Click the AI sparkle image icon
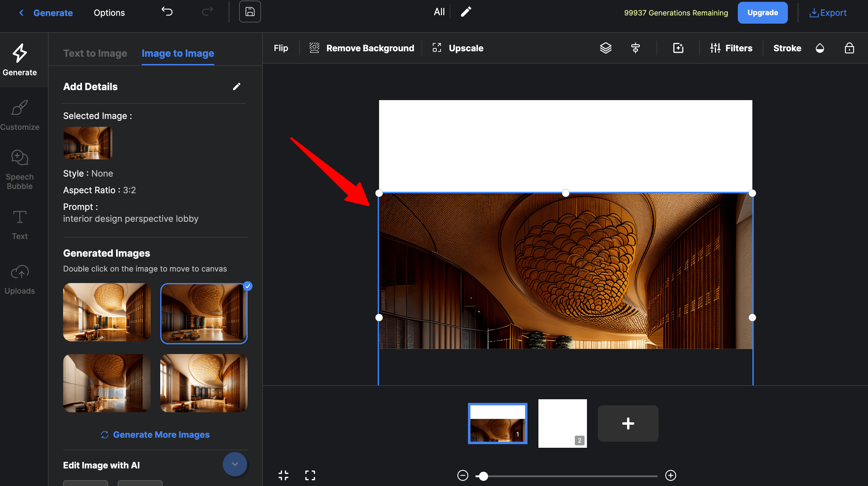 pyautogui.click(x=678, y=48)
